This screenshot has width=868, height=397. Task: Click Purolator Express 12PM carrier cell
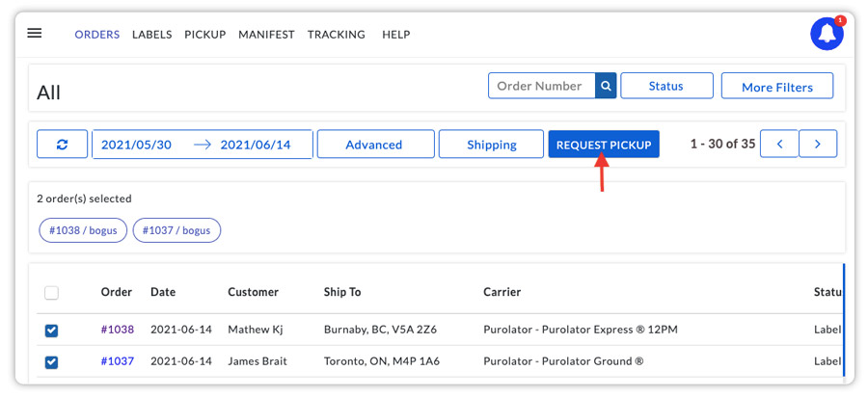click(581, 330)
